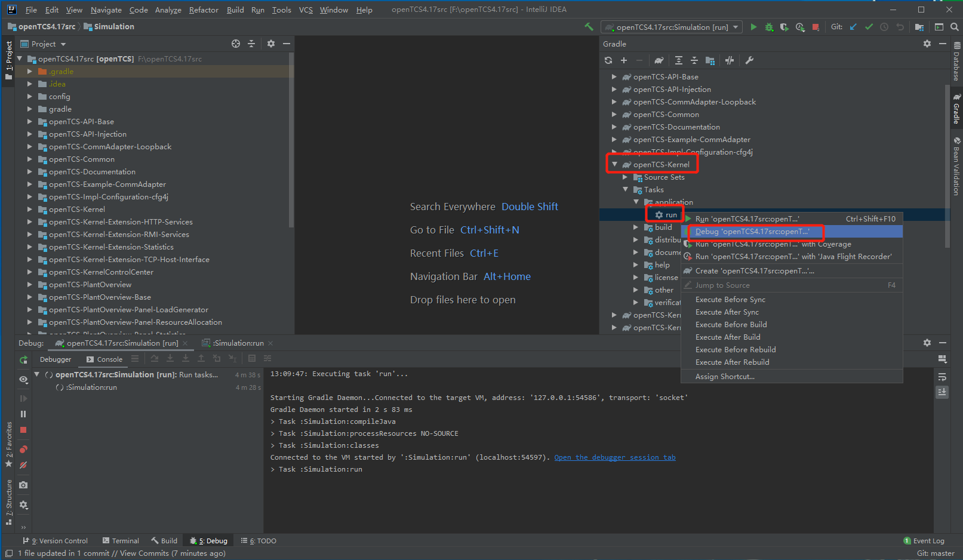This screenshot has height=560, width=963.
Task: Open run configuration dropdown Simulation [run]
Action: point(672,27)
